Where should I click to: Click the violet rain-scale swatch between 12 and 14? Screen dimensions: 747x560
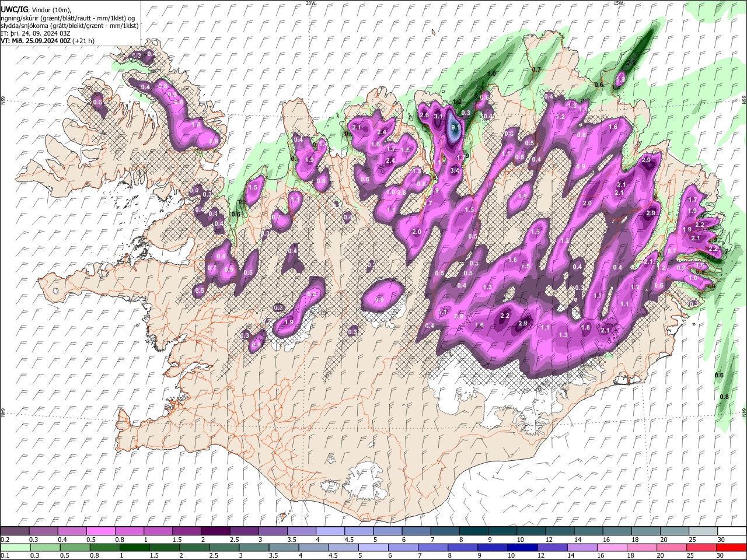tap(552, 548)
